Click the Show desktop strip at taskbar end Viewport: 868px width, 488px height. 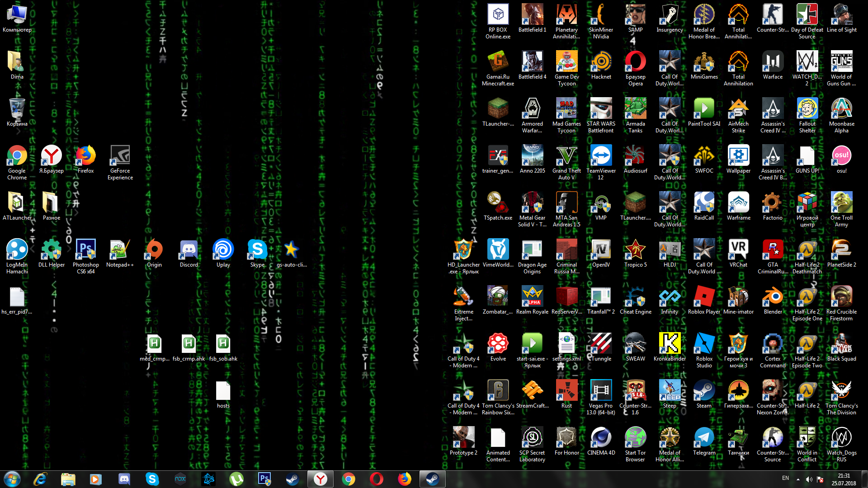[864, 479]
